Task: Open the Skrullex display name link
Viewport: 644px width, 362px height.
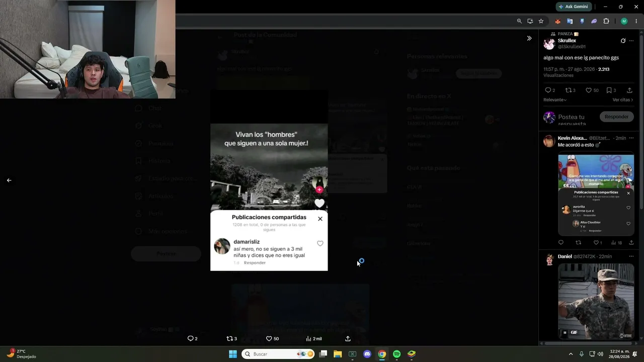Action: [567, 41]
